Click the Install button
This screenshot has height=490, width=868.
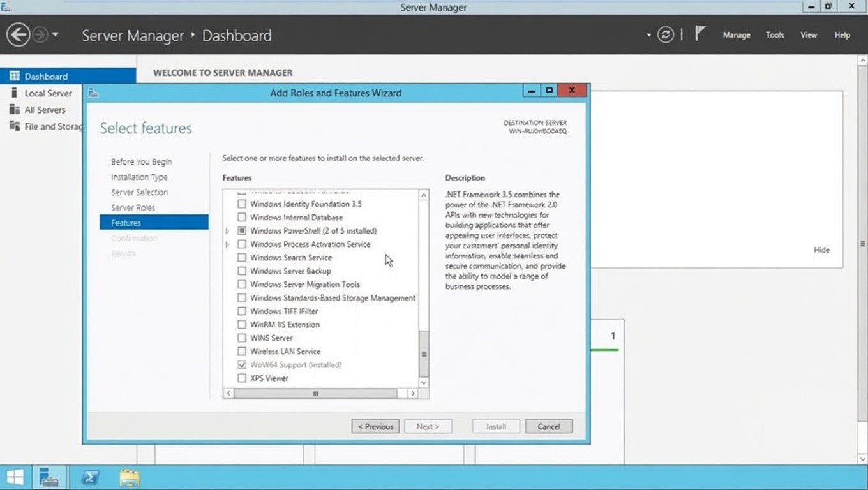(x=496, y=426)
